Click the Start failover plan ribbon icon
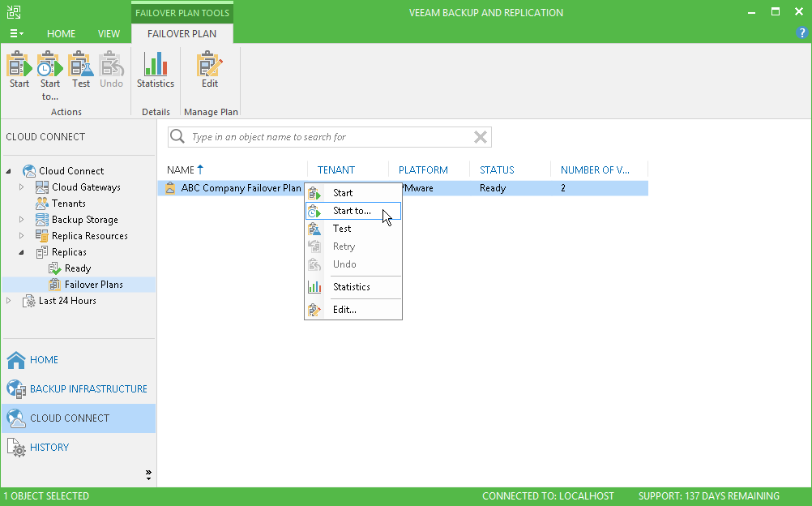 click(19, 64)
